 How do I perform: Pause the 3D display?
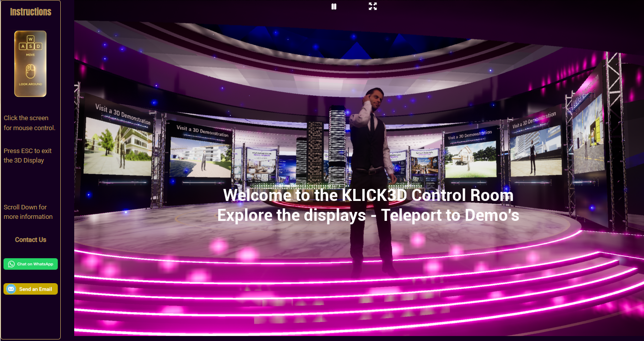coord(334,6)
